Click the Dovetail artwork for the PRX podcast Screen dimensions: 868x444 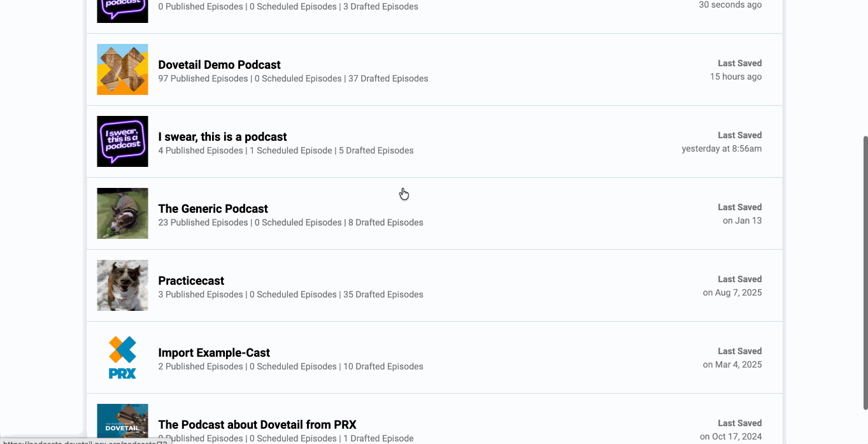tap(122, 423)
